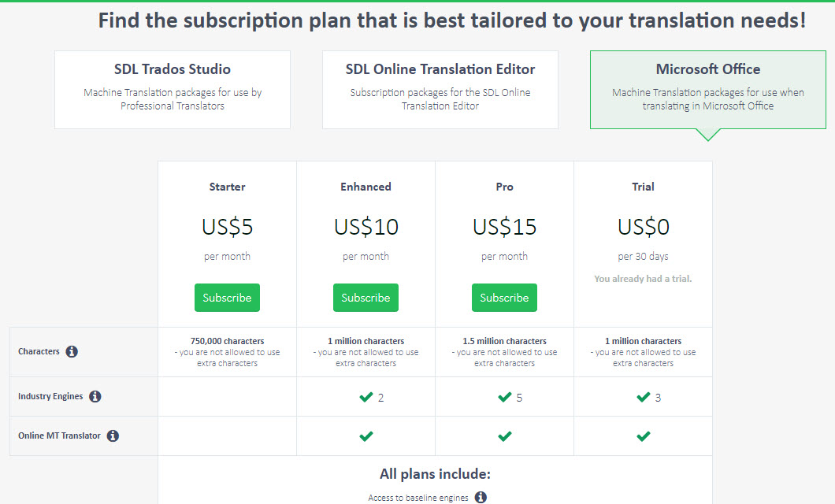The image size is (835, 504).
Task: Click the Pro plan Industry Engines checkmark
Action: tap(504, 397)
